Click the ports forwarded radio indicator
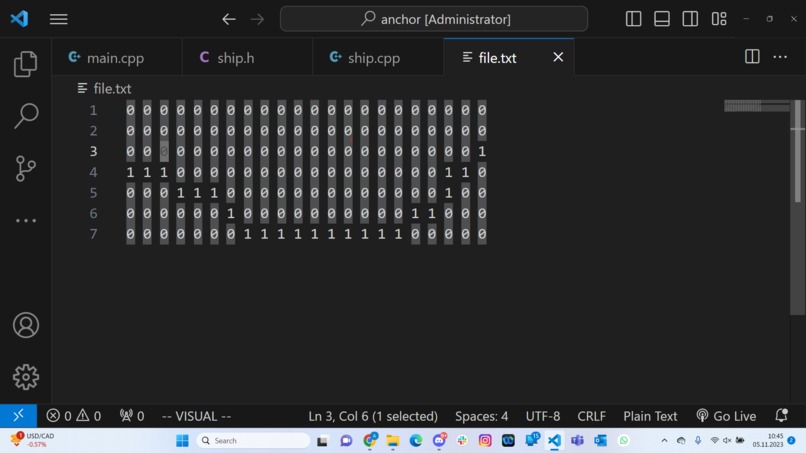 tap(132, 416)
